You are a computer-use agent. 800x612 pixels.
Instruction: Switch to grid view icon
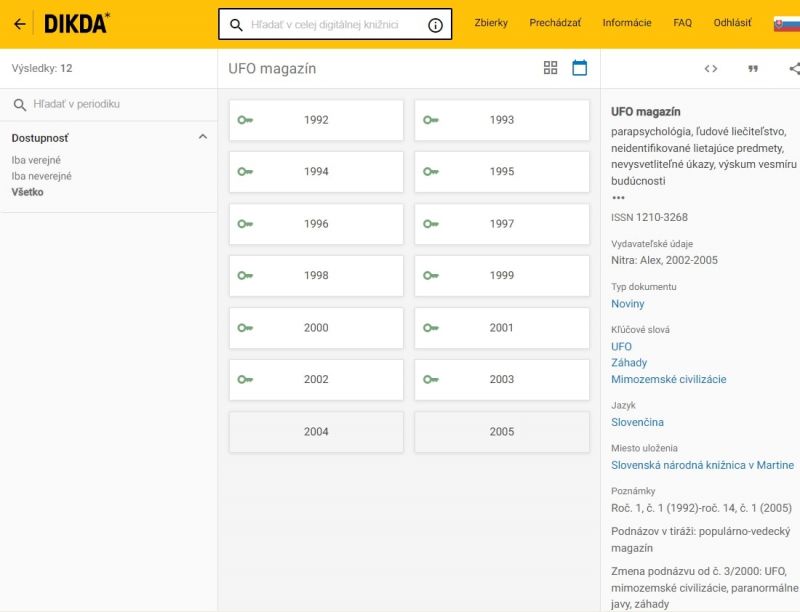(x=550, y=68)
